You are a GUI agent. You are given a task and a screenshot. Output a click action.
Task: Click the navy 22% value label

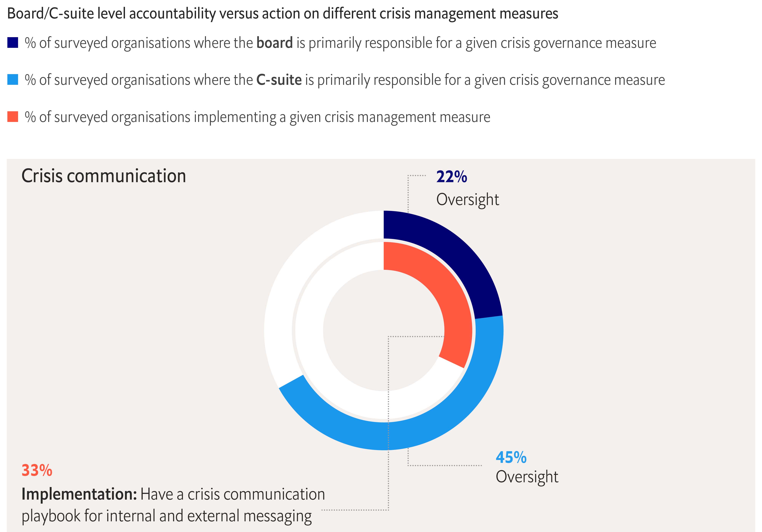point(451,177)
